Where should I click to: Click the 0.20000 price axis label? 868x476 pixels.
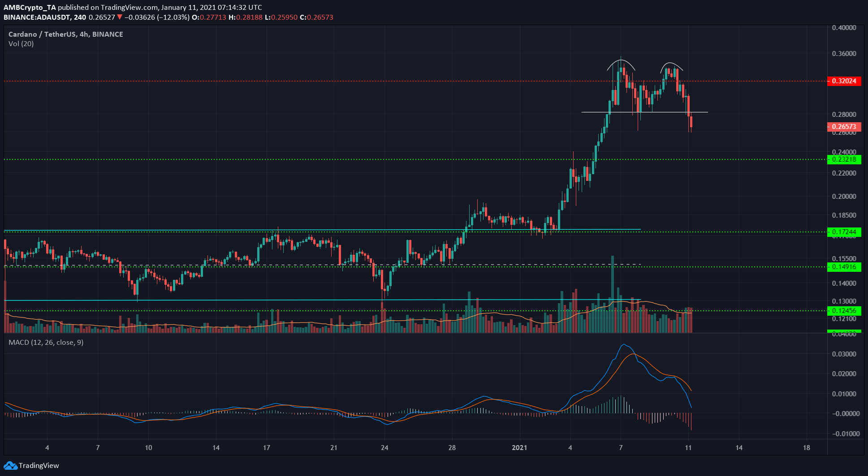pos(844,196)
